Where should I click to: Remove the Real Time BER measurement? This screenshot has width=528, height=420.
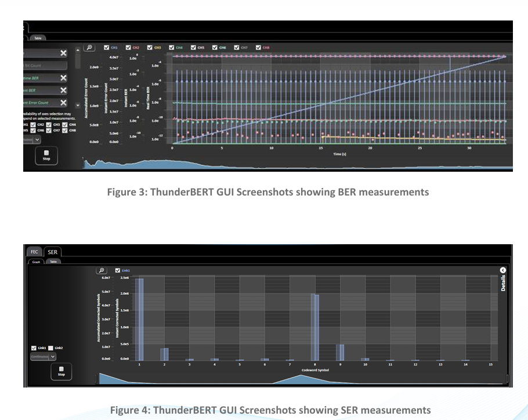point(63,78)
